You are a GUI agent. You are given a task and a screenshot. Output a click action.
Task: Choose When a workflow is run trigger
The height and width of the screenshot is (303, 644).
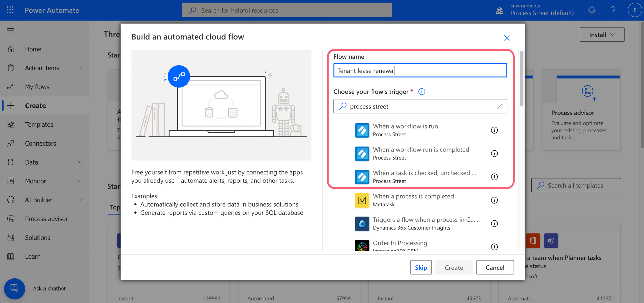click(405, 126)
